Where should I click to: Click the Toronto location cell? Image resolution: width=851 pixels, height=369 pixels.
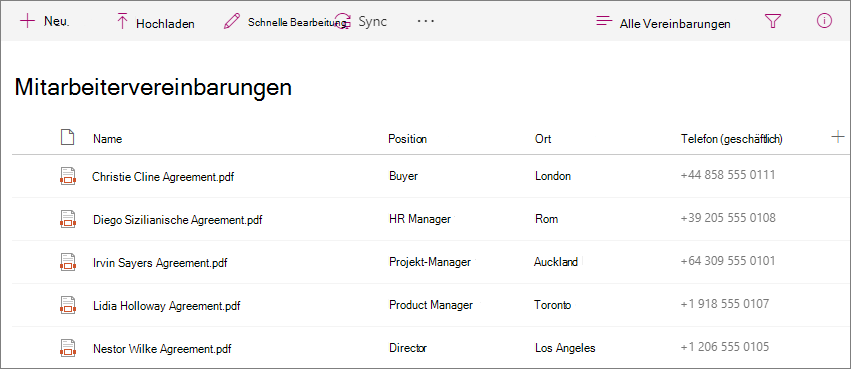[x=552, y=305]
